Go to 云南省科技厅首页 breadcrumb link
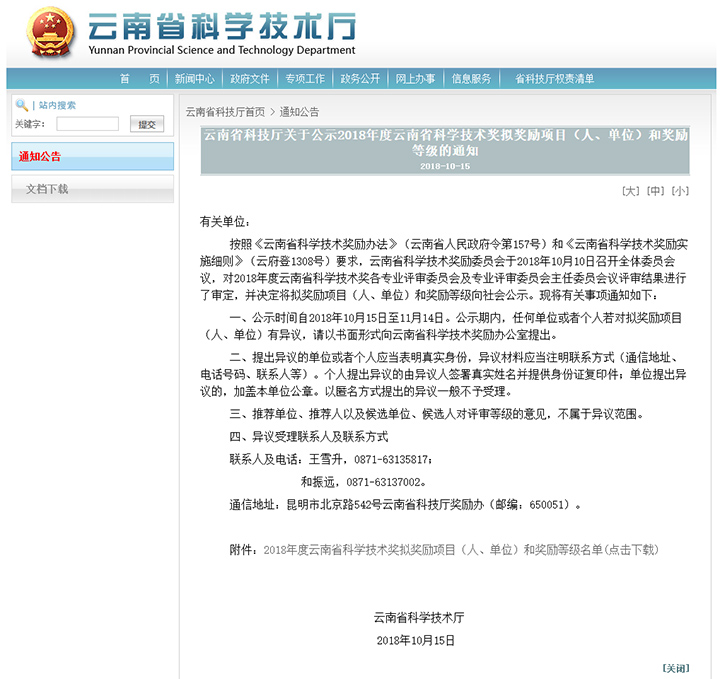This screenshot has width=720, height=679. 225,112
